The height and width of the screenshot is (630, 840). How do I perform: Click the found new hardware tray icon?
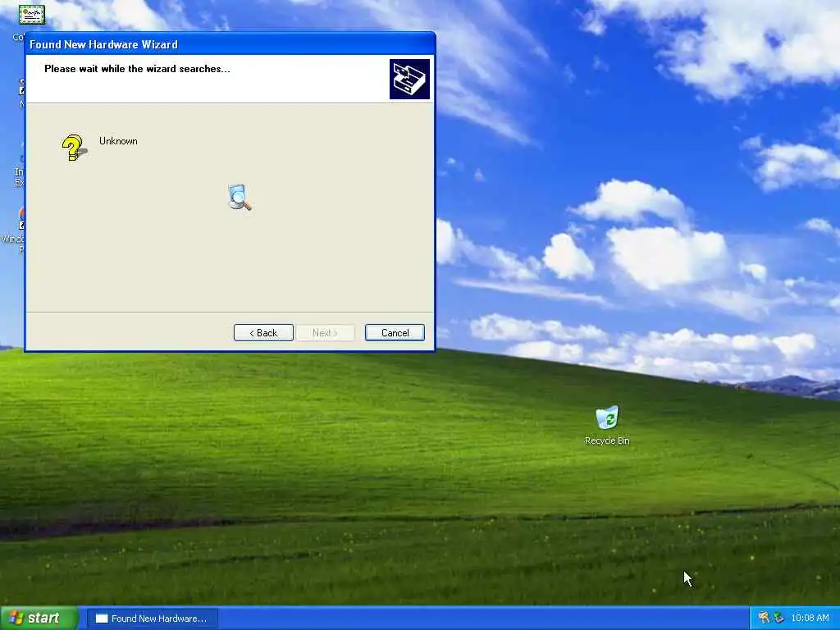(x=765, y=618)
